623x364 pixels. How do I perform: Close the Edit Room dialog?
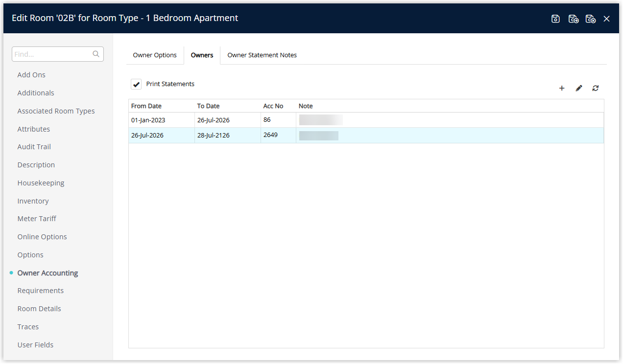point(607,19)
